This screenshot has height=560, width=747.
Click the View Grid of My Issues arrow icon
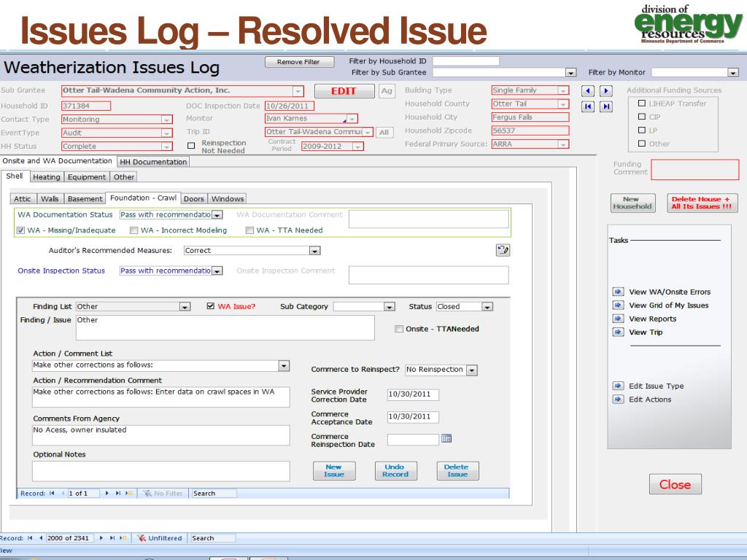[x=618, y=306]
